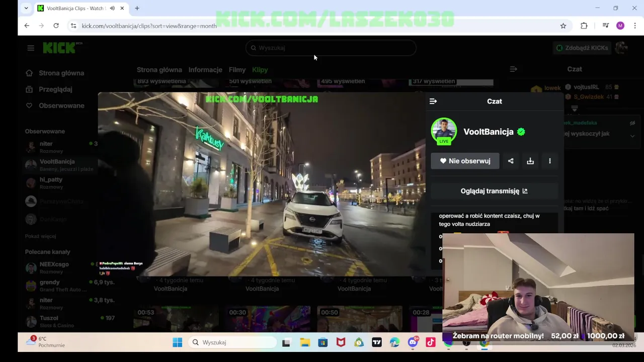Screen dimensions: 644x362
Task: Click the browser address bar URL
Action: [149, 26]
